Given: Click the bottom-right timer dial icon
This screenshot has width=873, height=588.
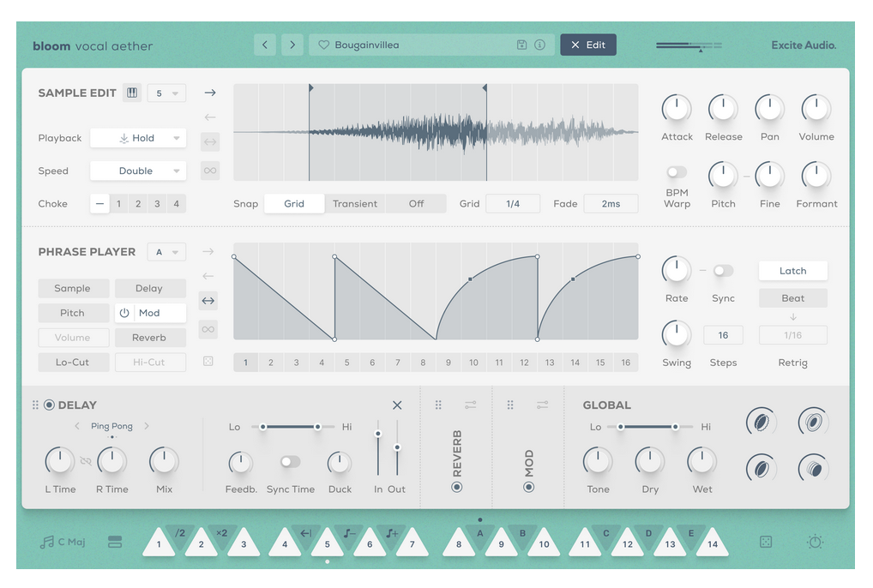Looking at the screenshot, I should (815, 541).
